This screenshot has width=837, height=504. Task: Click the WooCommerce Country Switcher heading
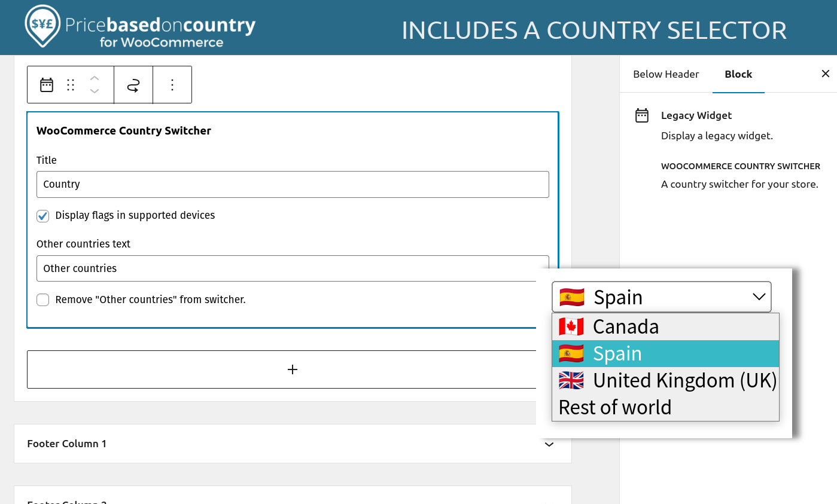(x=124, y=130)
